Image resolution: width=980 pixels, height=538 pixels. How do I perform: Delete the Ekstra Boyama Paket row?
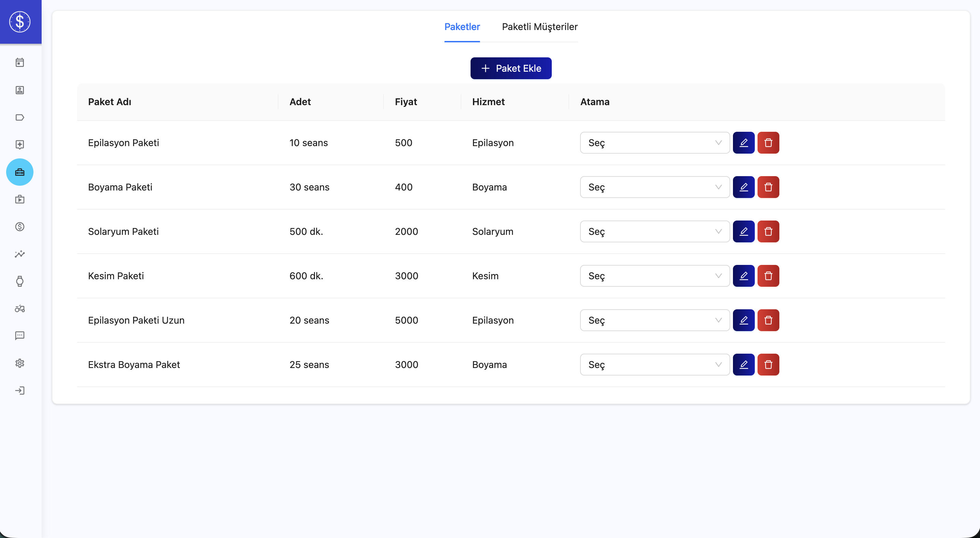[x=768, y=365]
